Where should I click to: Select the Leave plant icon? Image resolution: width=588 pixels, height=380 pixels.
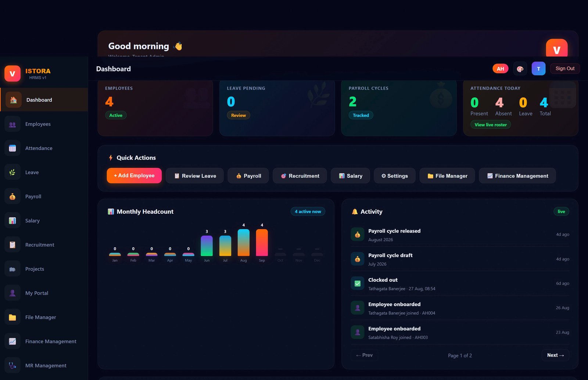12,172
